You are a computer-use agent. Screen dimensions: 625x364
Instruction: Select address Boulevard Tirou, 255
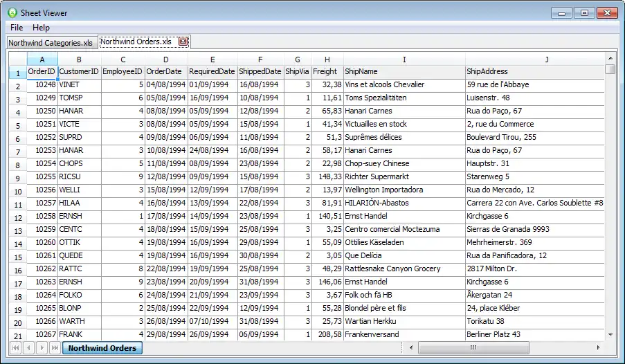[535, 137]
